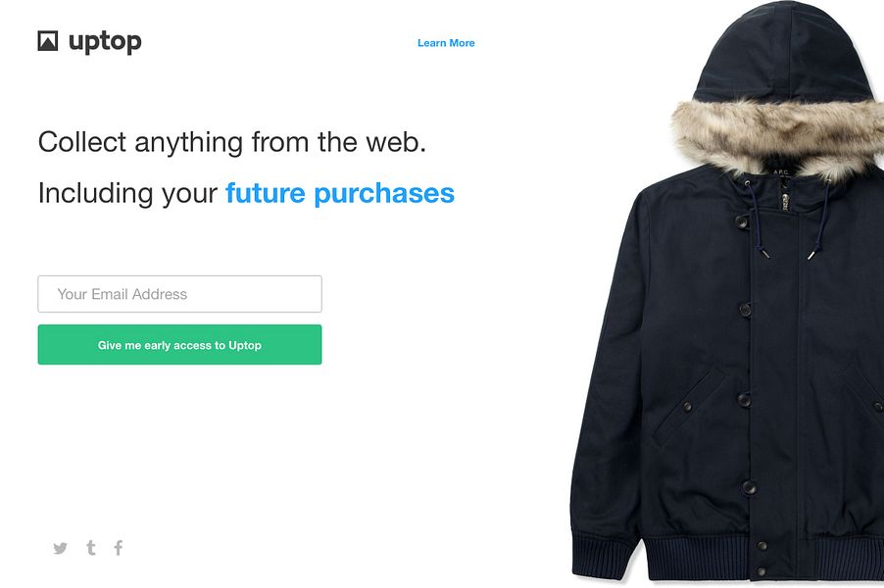Click the jacket's left slanted pocket

688,406
